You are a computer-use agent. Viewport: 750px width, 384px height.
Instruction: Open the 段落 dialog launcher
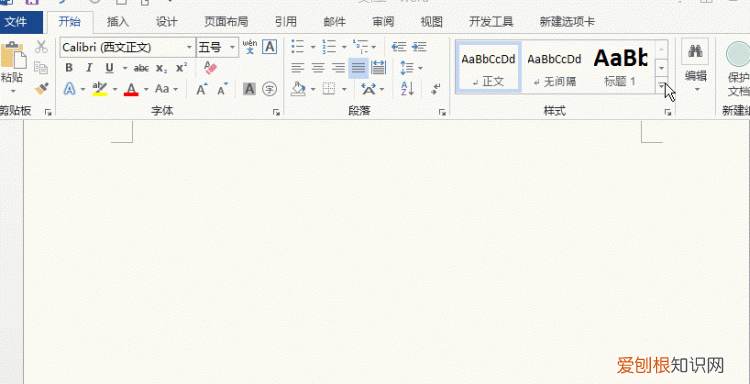[442, 112]
